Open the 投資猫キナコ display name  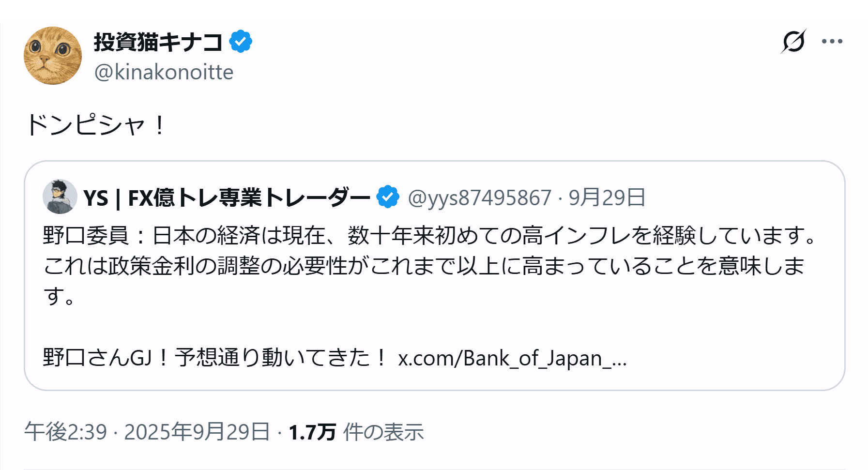(158, 42)
